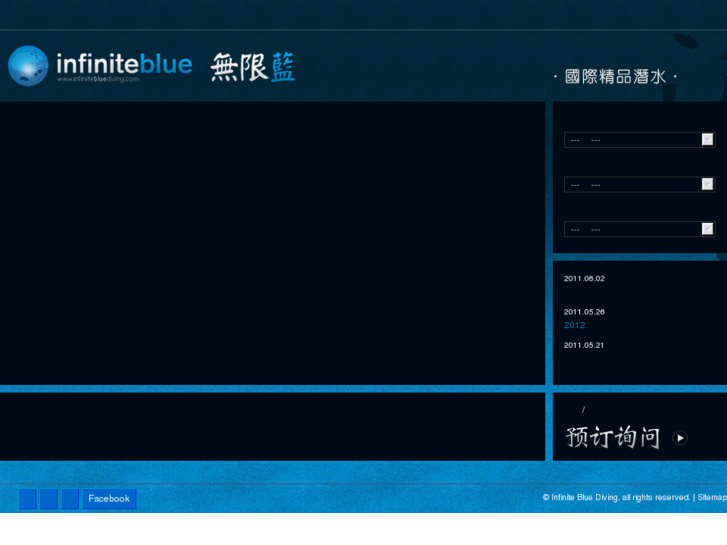
Task: Select the 2011.05.21 news entry
Action: [584, 345]
